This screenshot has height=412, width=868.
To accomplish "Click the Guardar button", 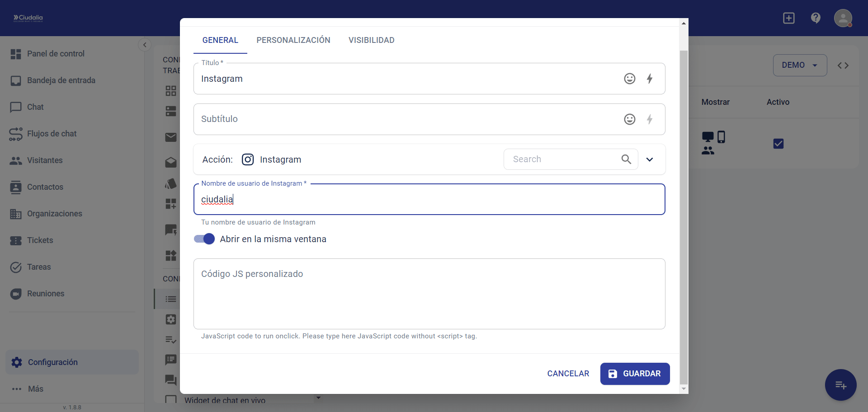I will (635, 374).
